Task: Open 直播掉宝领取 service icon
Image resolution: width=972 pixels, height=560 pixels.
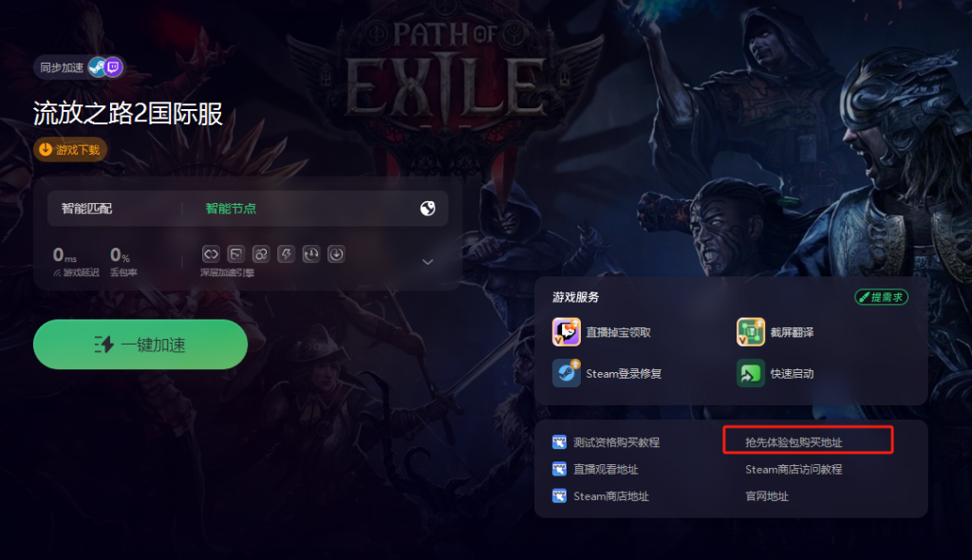Action: coord(566,332)
